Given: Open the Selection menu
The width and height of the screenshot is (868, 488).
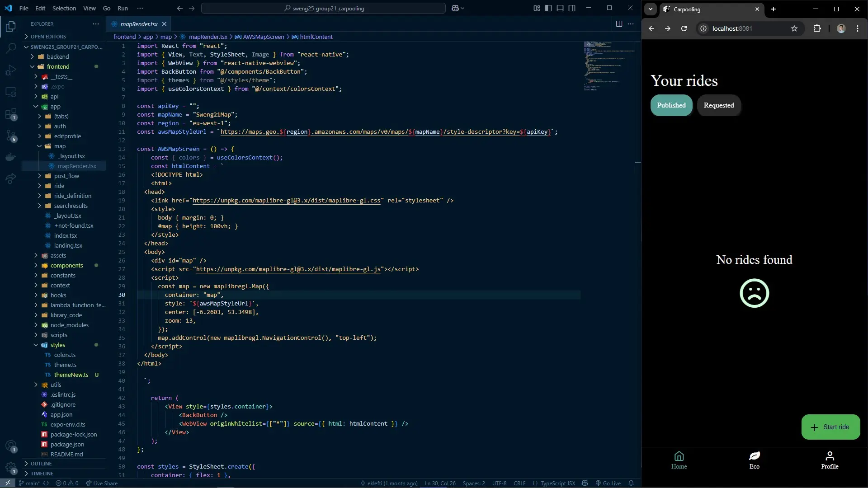Looking at the screenshot, I should (x=64, y=8).
